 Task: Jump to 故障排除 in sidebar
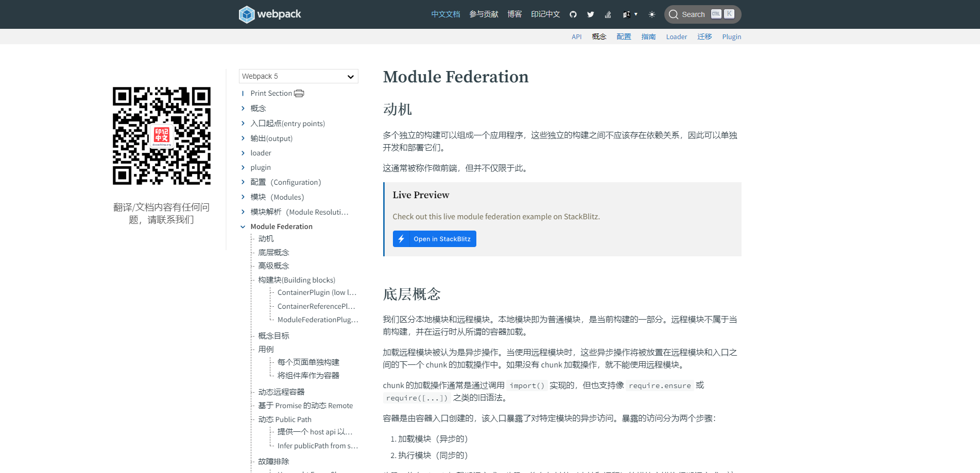tap(273, 461)
